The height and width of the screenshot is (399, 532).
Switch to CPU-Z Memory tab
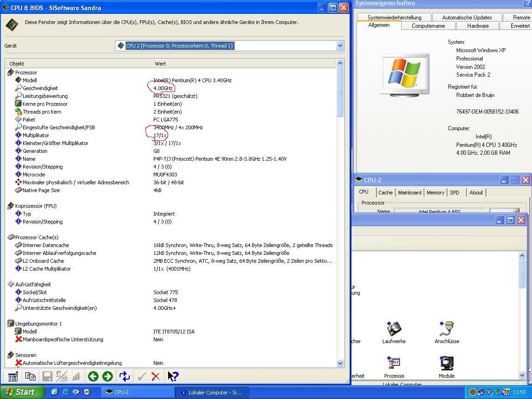coord(435,193)
